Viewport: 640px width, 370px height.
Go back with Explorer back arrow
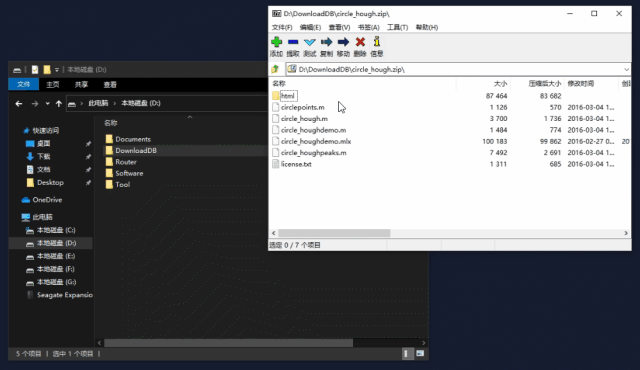(x=19, y=104)
